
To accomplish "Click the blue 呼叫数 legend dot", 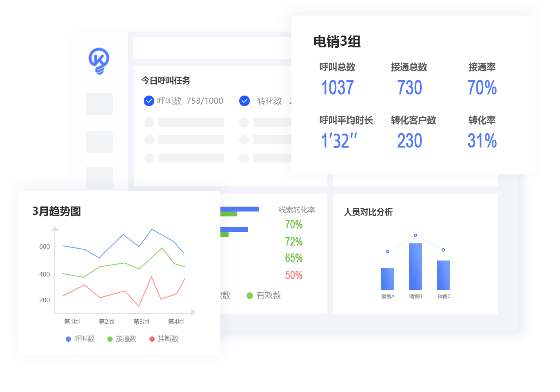I will [69, 339].
